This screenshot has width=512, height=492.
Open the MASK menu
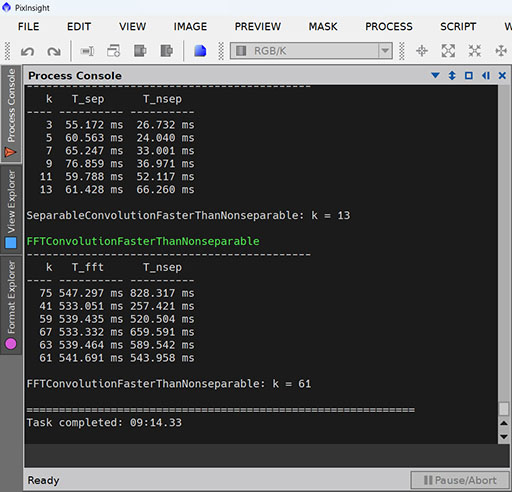(323, 26)
